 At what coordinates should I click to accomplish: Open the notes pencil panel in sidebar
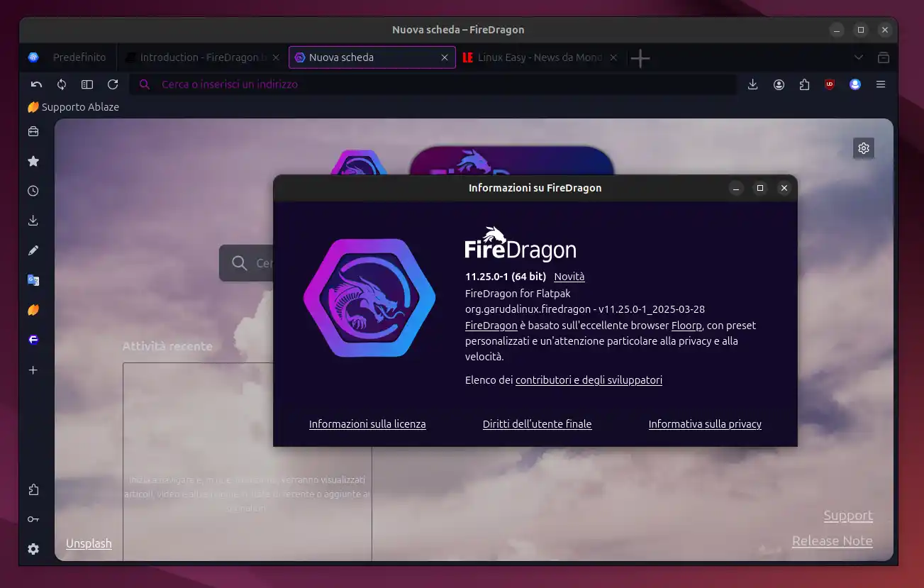click(33, 250)
